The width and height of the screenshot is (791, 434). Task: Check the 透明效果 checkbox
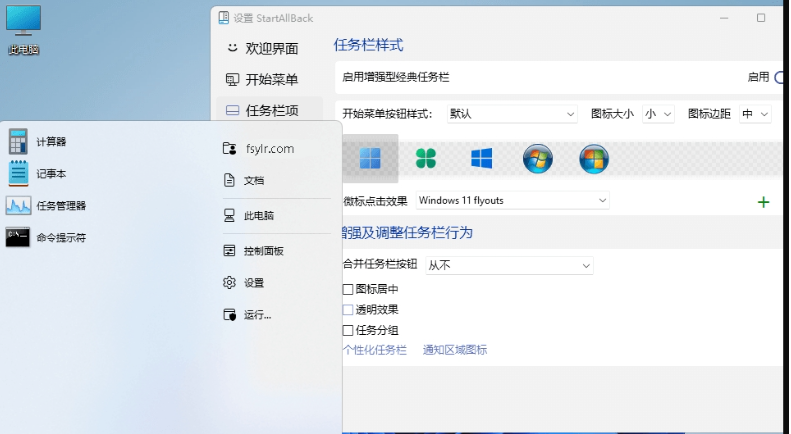[x=348, y=310]
